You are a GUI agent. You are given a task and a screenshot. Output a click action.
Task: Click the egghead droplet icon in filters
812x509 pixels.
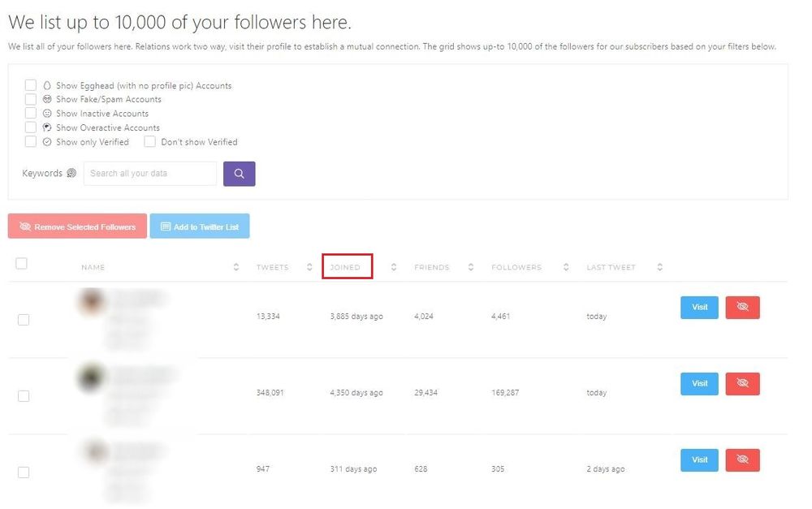[x=47, y=84]
